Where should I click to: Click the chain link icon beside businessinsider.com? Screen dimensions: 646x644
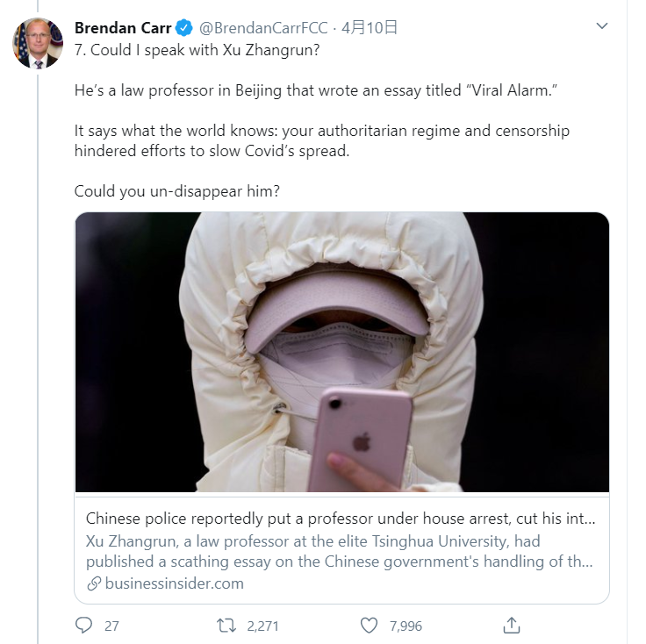click(x=94, y=583)
